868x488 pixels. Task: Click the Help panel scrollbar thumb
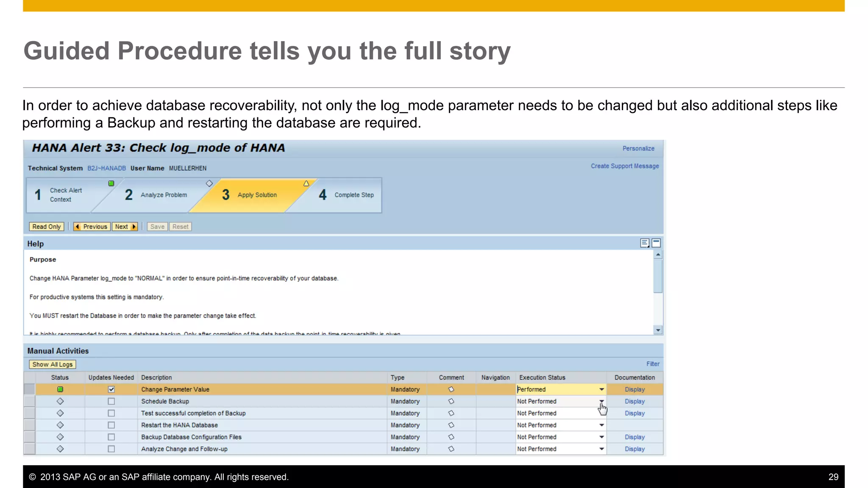[658, 276]
